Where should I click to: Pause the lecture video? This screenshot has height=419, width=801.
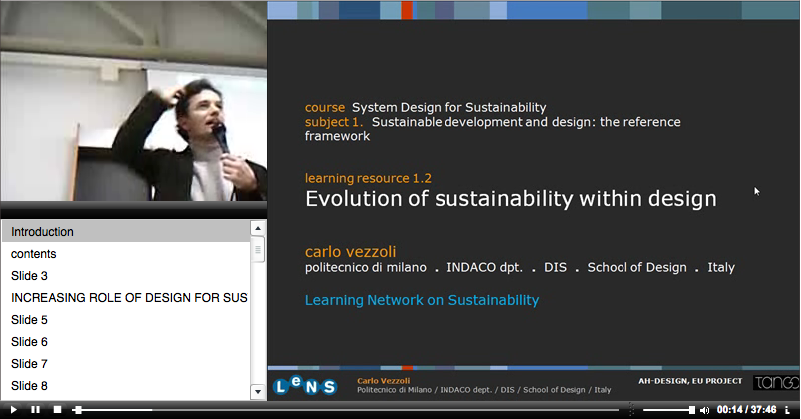coord(35,410)
